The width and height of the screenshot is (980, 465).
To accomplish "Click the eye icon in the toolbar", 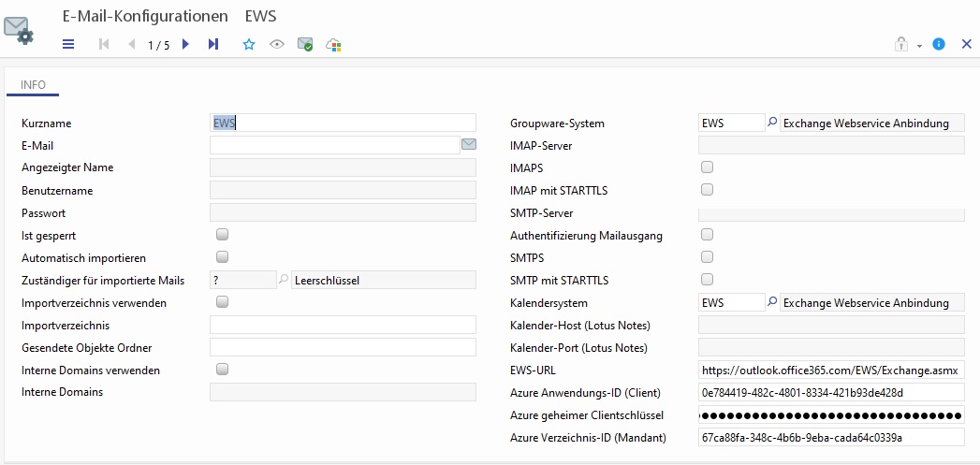I will pyautogui.click(x=277, y=44).
